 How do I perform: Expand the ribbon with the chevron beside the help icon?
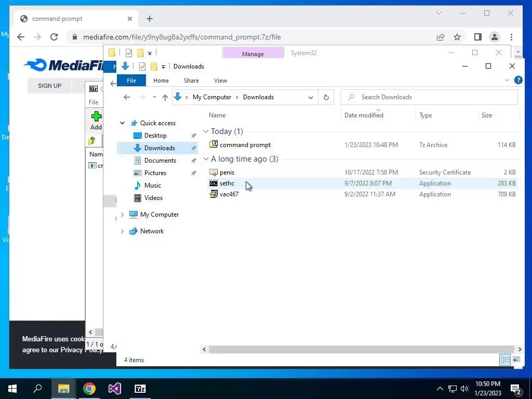(x=507, y=81)
